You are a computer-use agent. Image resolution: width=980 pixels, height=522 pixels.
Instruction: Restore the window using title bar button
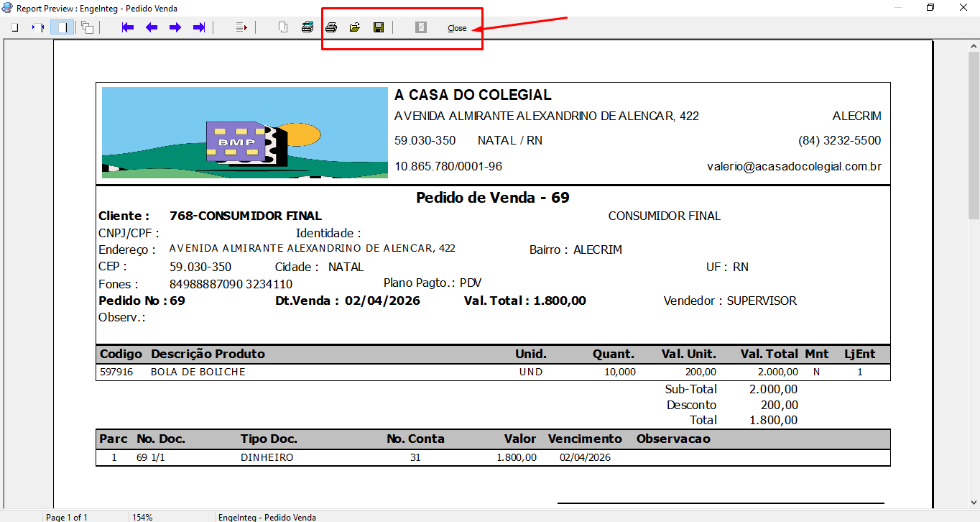coord(930,8)
